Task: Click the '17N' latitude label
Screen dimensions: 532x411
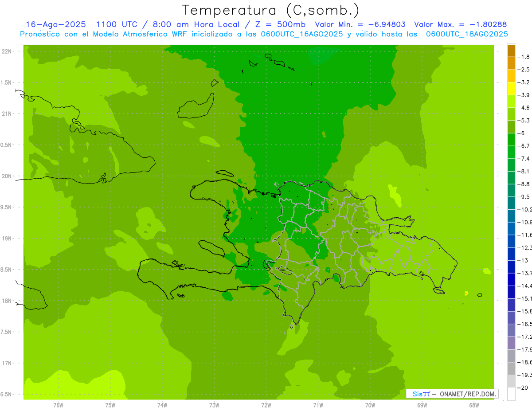Action: tap(8, 363)
